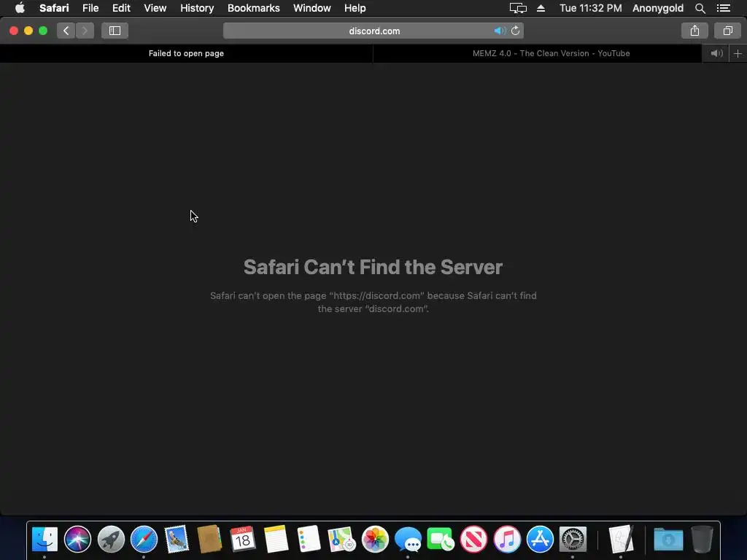747x560 pixels.
Task: Open the File menu
Action: point(90,8)
